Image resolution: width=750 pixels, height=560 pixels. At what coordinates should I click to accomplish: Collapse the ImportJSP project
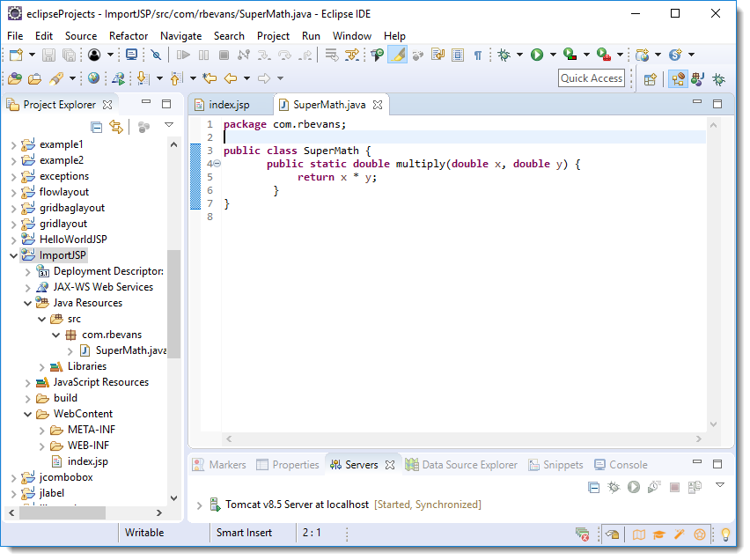pyautogui.click(x=13, y=255)
